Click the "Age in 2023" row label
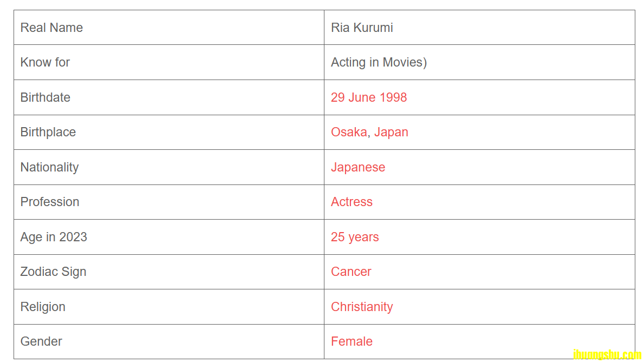The image size is (644, 363). tap(54, 237)
